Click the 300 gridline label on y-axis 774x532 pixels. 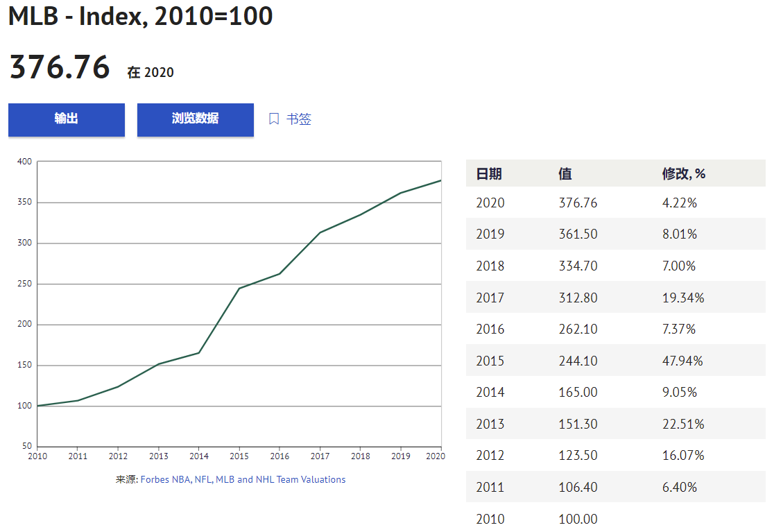click(x=24, y=243)
